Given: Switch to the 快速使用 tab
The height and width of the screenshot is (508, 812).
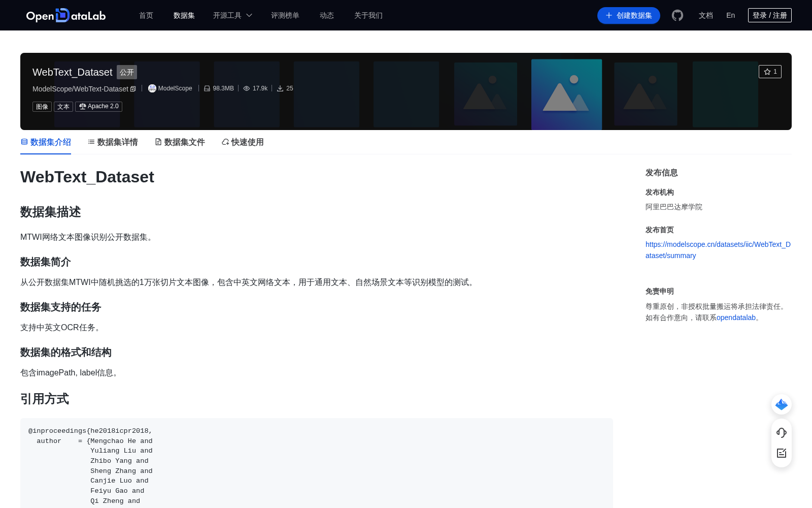Looking at the screenshot, I should pyautogui.click(x=243, y=142).
